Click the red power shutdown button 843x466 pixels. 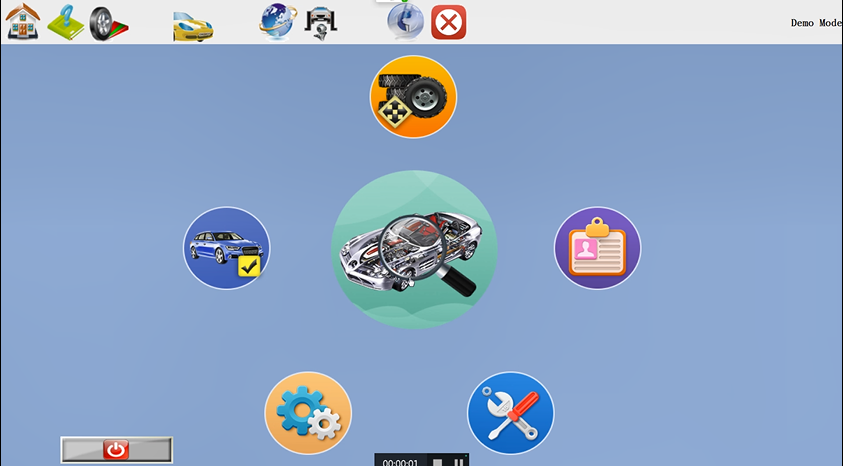pos(116,450)
